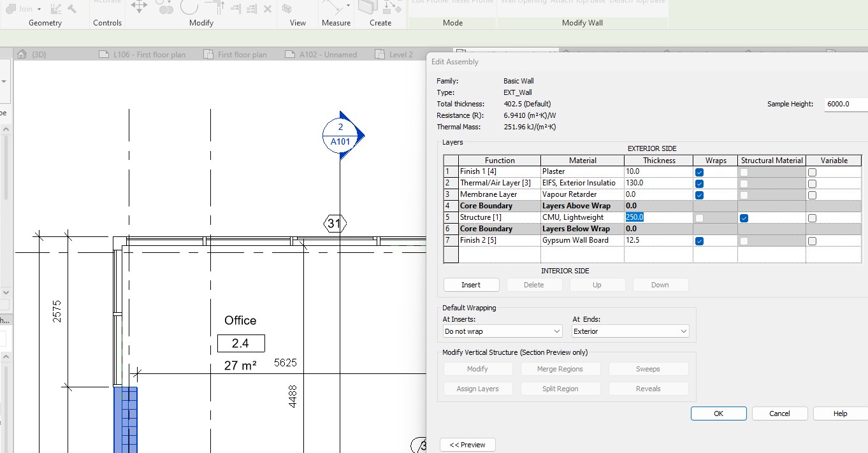Select grid bubble 31 in the plan
868x453 pixels.
[x=335, y=223]
